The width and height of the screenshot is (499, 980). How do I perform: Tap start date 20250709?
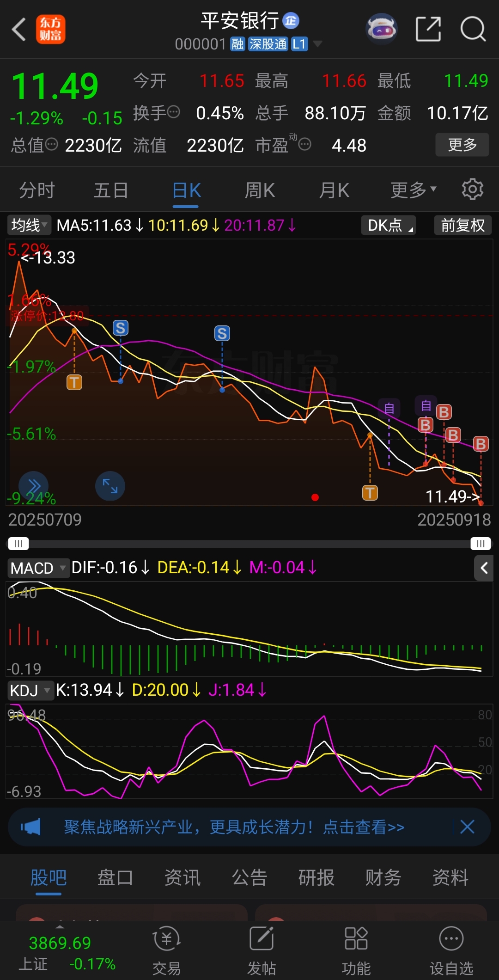point(45,520)
